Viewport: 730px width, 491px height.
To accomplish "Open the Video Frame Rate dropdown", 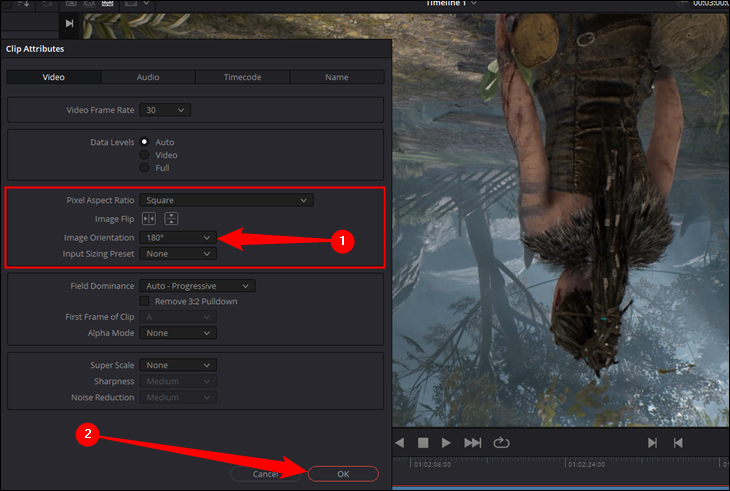I will pos(165,110).
